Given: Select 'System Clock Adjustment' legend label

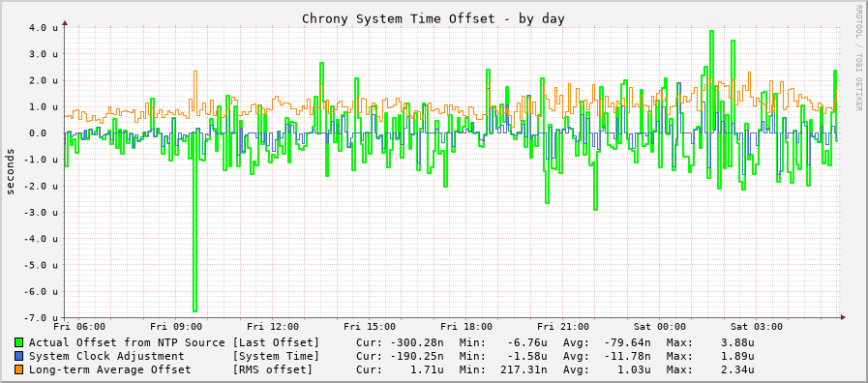Looking at the screenshot, I should (106, 356).
